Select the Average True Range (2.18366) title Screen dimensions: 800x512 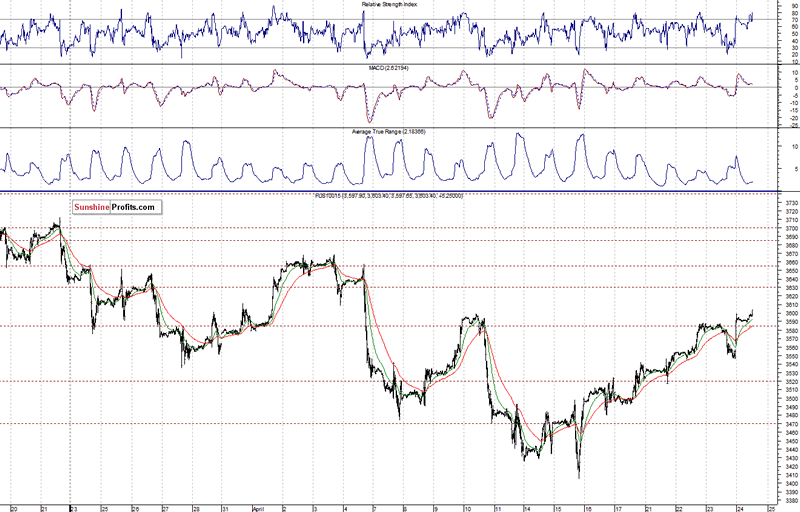(x=389, y=132)
